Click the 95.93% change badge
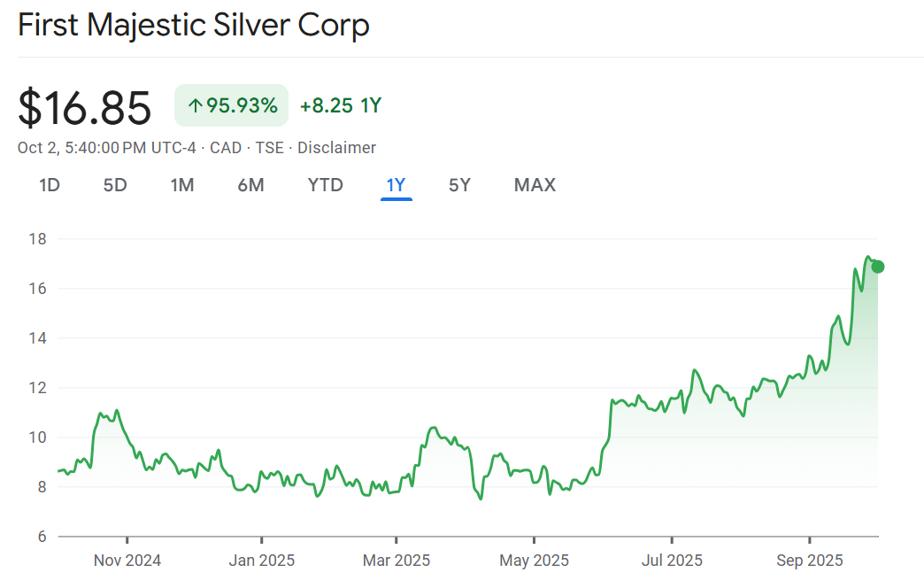Viewport: 924px width, 588px height. click(x=232, y=106)
